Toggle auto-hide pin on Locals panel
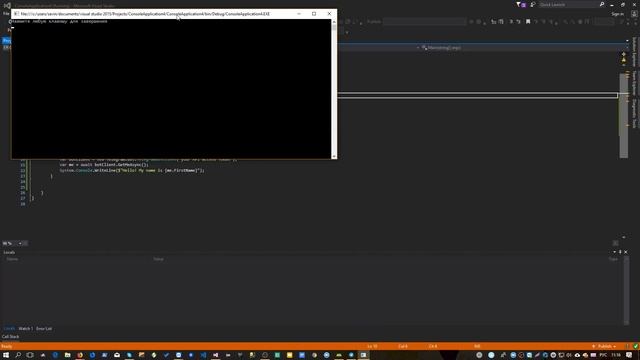This screenshot has height=360, width=640. point(620,252)
